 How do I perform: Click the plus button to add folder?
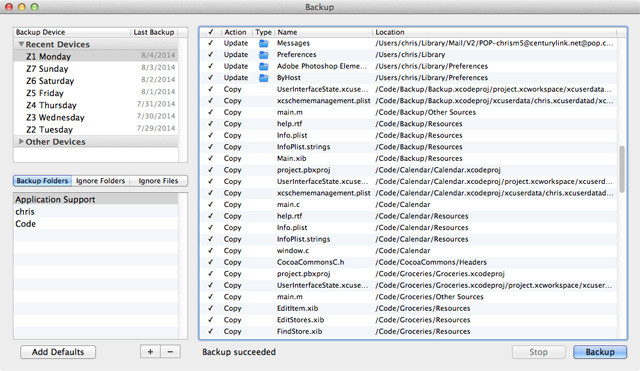(x=150, y=352)
